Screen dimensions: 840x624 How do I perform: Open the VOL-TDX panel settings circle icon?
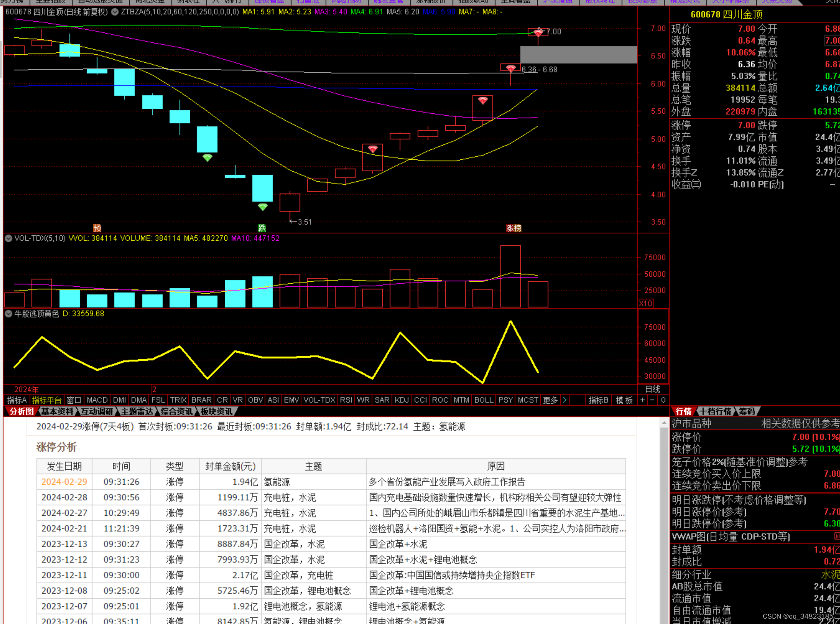coord(8,238)
